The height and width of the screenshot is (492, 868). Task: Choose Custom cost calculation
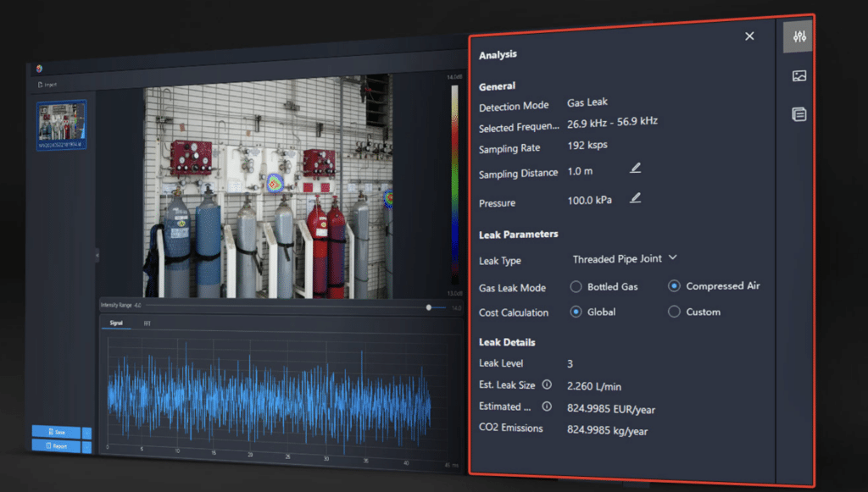pyautogui.click(x=674, y=312)
